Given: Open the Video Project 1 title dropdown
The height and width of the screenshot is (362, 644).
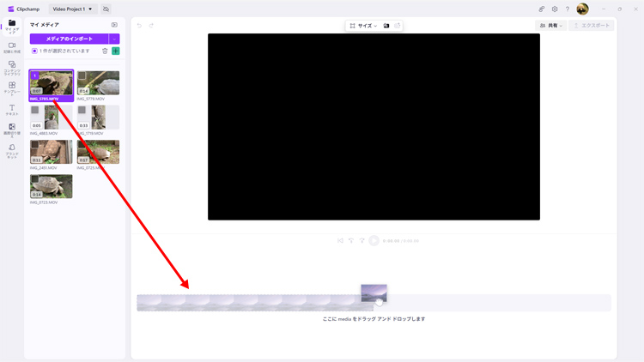Looking at the screenshot, I should (72, 9).
